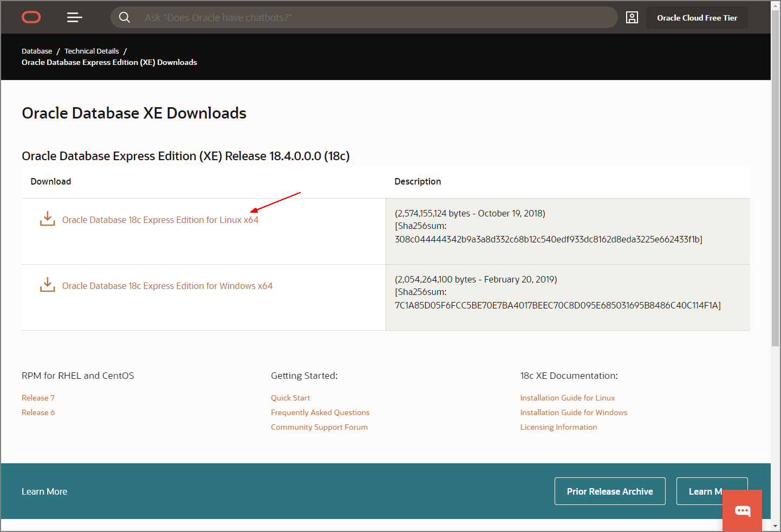
Task: Click 'RPM for RHEL and CentOS' heading
Action: [x=78, y=376]
